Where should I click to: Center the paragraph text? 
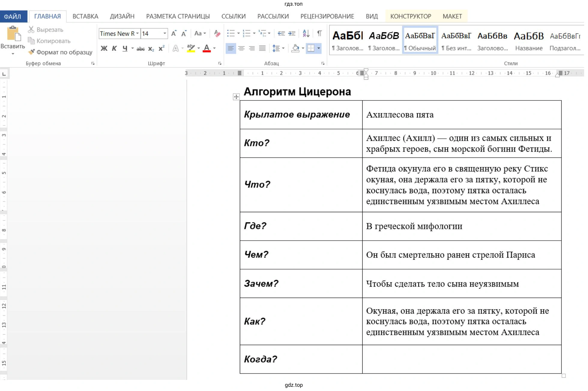[x=241, y=48]
